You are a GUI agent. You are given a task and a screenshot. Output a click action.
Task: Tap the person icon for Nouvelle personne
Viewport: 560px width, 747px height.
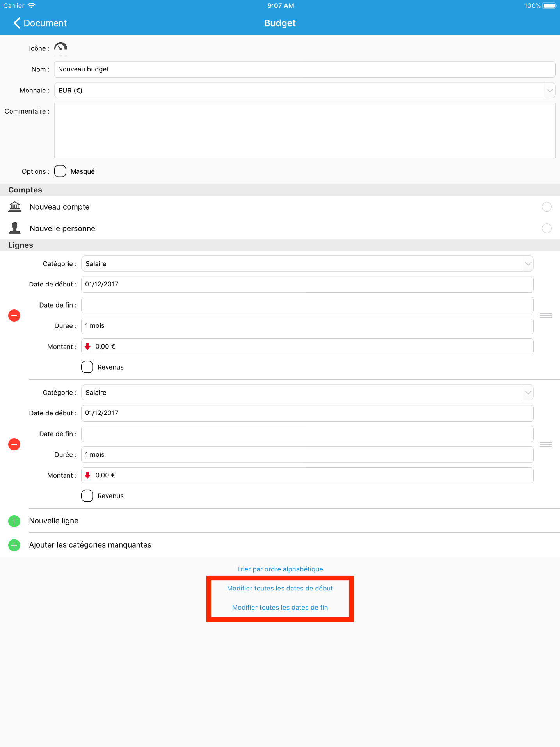15,228
